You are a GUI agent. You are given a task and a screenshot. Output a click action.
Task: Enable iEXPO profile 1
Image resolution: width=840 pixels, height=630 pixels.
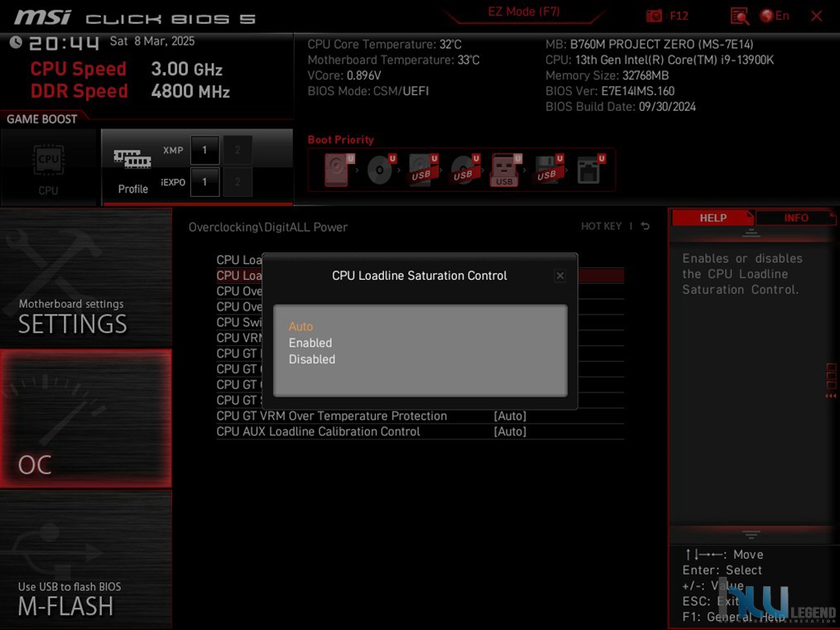(x=204, y=181)
